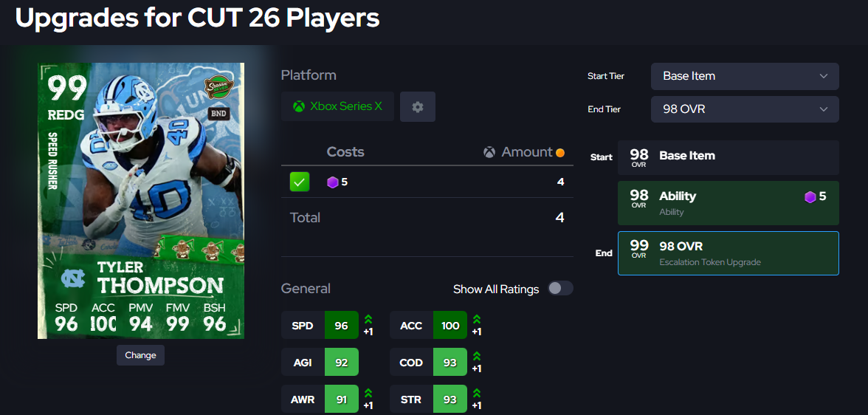Select the 98 OVR Escalation Token Upgrade row
868x415 pixels.
[x=728, y=253]
